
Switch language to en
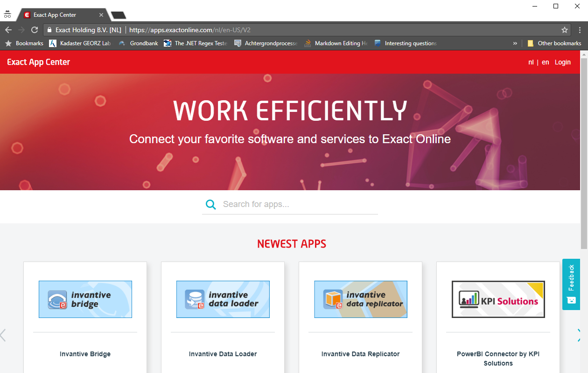pos(546,62)
